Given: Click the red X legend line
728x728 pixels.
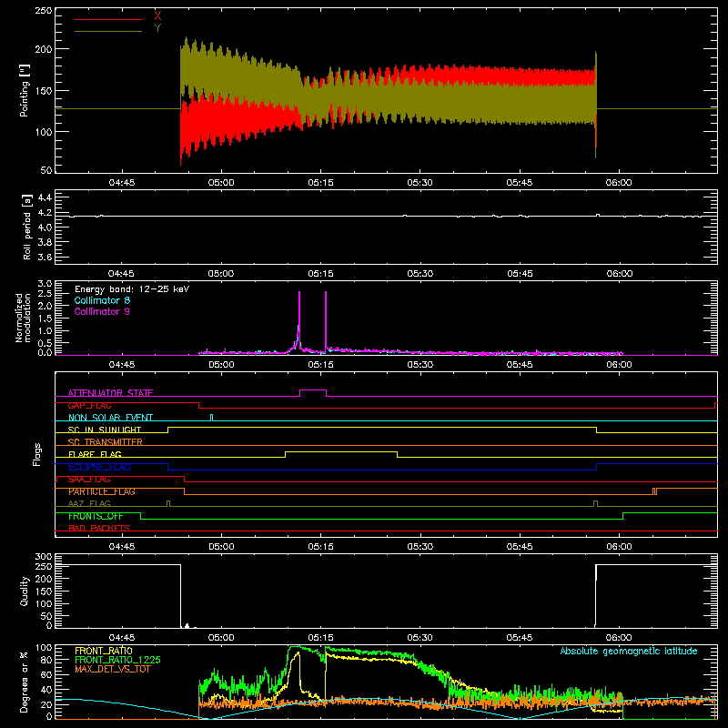Looking at the screenshot, I should tap(108, 19).
